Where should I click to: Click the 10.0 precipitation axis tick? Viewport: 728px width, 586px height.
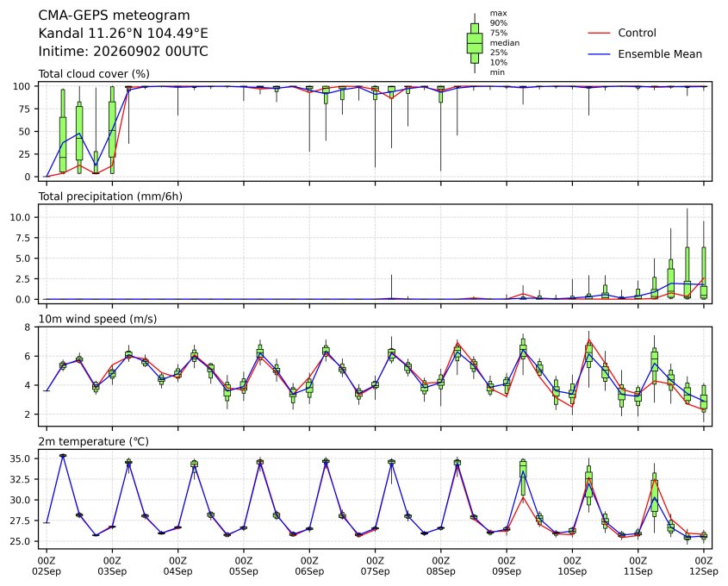pos(21,217)
